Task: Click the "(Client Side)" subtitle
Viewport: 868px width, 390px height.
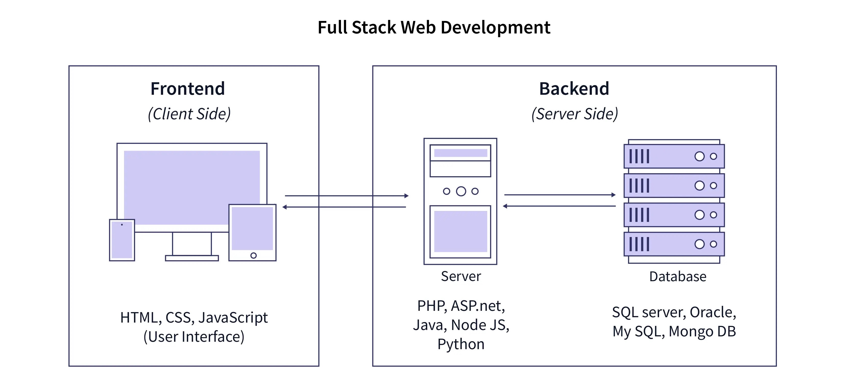Action: pos(189,114)
